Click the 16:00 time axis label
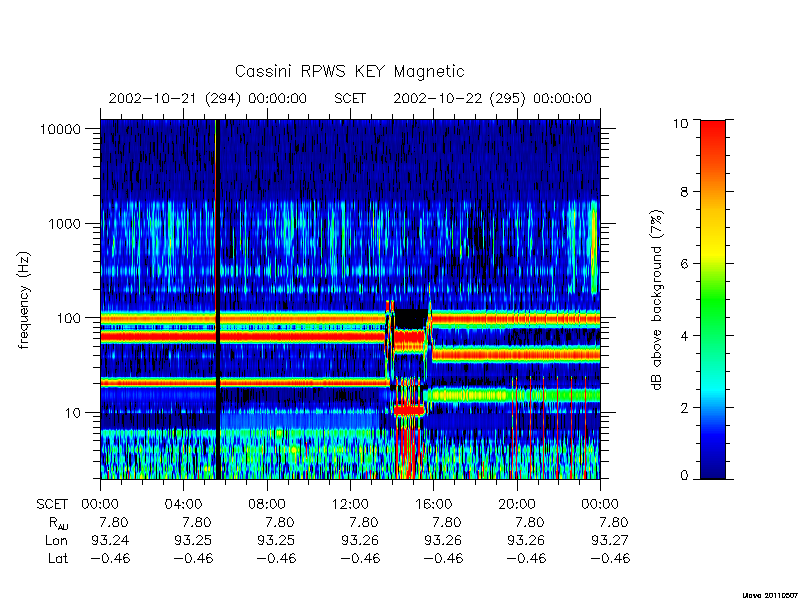This screenshot has width=800, height=600. (x=433, y=504)
